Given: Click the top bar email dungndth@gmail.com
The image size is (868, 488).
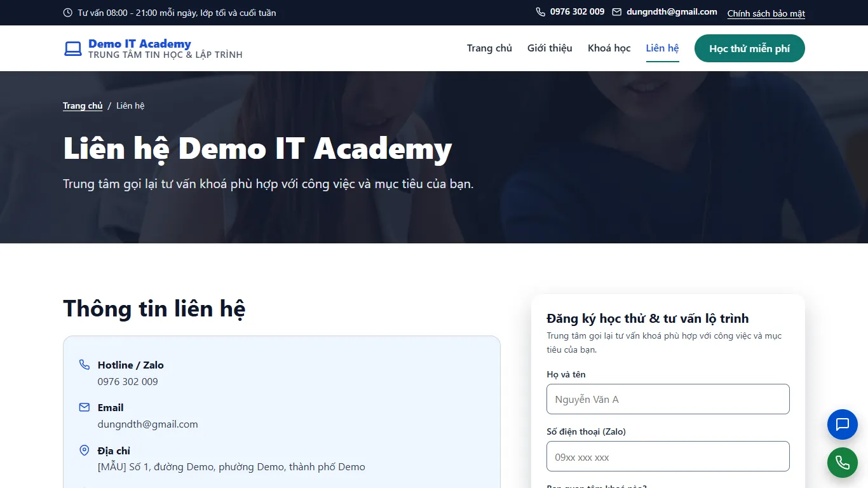Looking at the screenshot, I should tap(672, 12).
